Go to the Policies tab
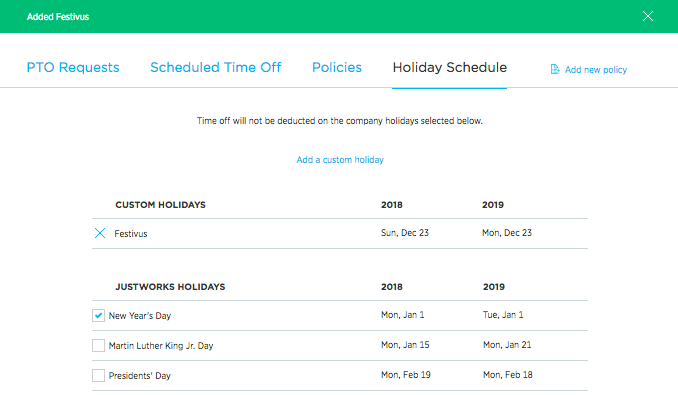 tap(337, 67)
